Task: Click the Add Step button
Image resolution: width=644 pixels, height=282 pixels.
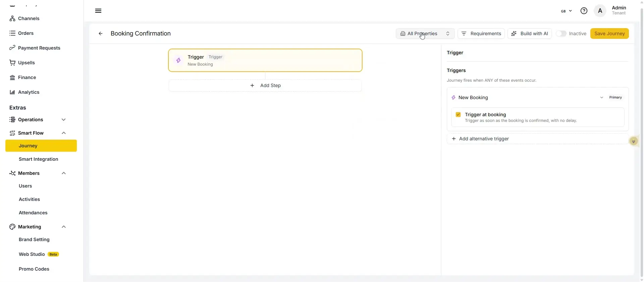Action: point(265,85)
